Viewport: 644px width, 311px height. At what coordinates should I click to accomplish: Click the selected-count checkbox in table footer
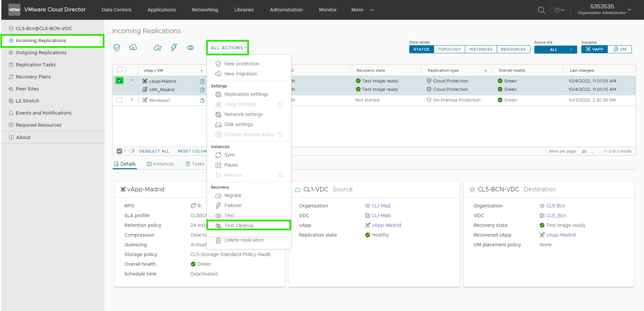[119, 151]
